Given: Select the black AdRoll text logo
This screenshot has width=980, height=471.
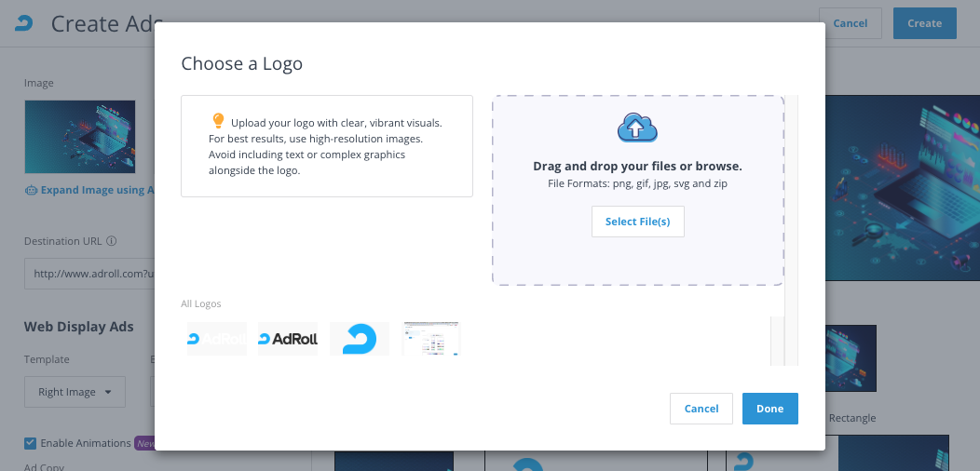Looking at the screenshot, I should pos(288,339).
